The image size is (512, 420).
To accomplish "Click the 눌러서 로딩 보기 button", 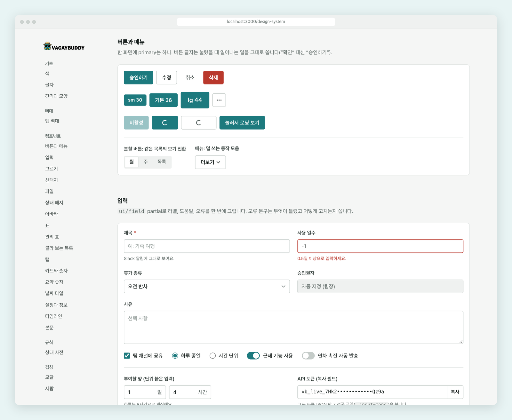I will coord(242,123).
